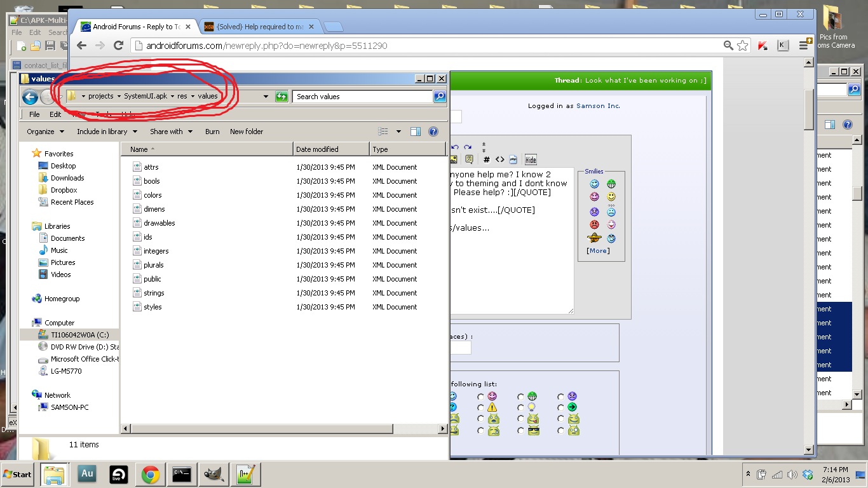Click the Search values field
The height and width of the screenshot is (488, 868).
(362, 97)
